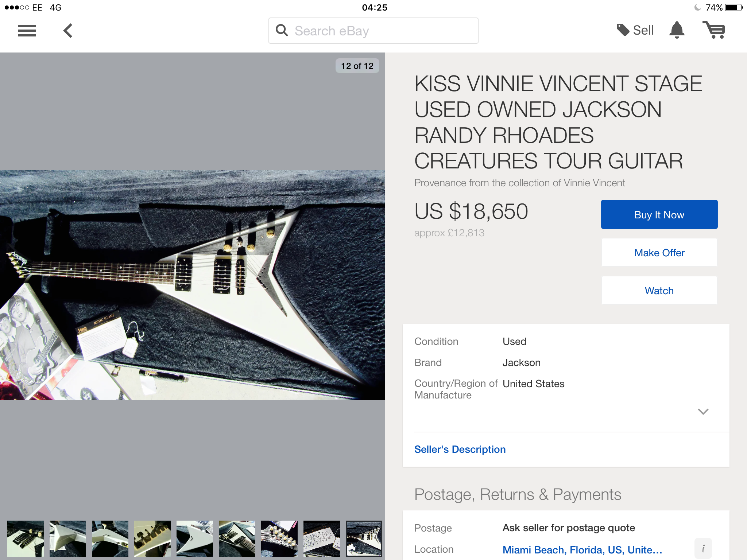Select the fourth thumbnail with gold hardware
The width and height of the screenshot is (747, 560).
tap(152, 538)
